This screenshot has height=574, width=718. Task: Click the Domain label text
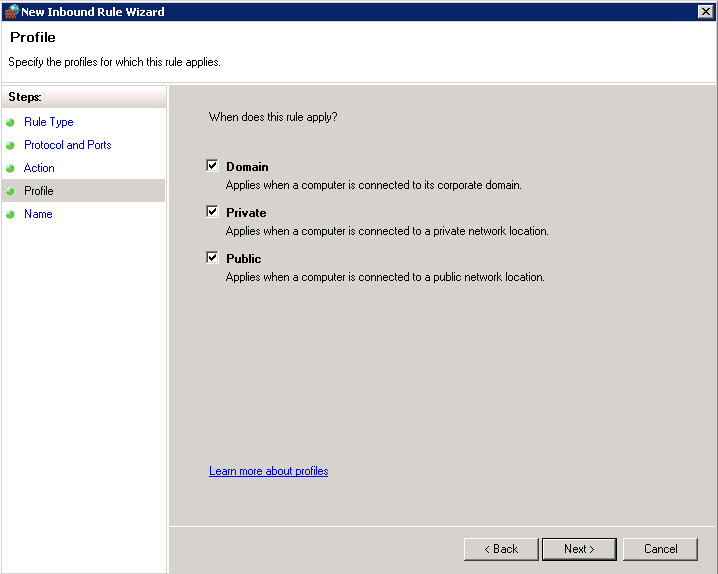pos(247,167)
